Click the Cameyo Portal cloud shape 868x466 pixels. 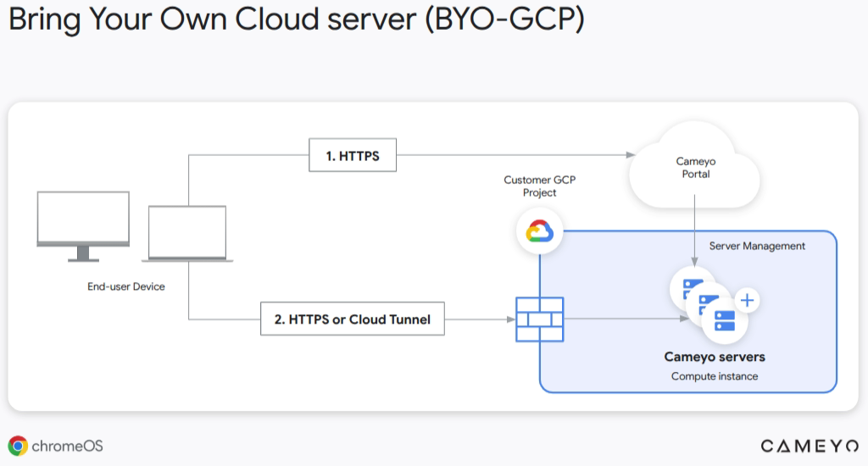click(x=695, y=165)
